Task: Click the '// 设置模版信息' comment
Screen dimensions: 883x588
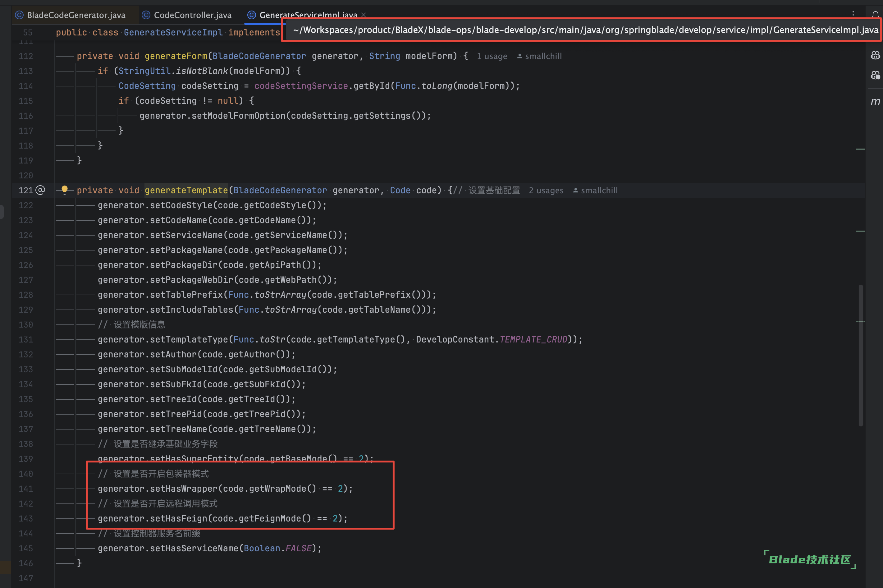Action: click(x=131, y=325)
